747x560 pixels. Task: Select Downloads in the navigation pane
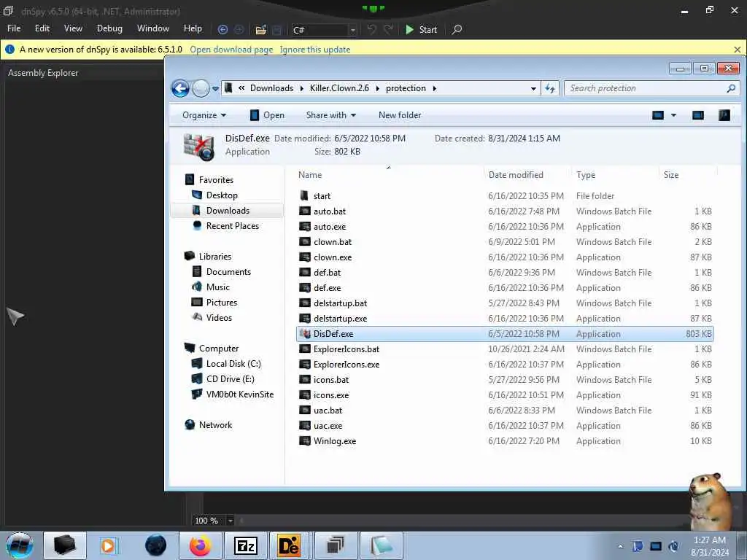tap(228, 211)
